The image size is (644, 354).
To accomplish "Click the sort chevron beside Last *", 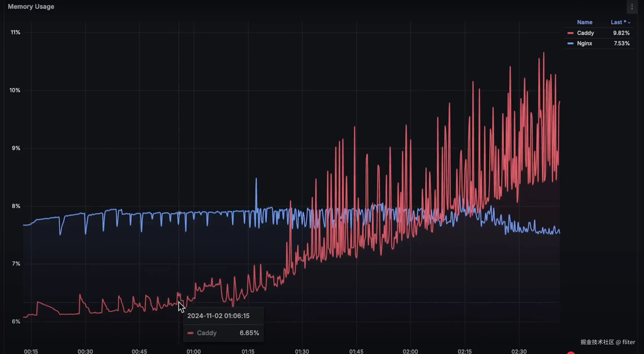I will [629, 22].
